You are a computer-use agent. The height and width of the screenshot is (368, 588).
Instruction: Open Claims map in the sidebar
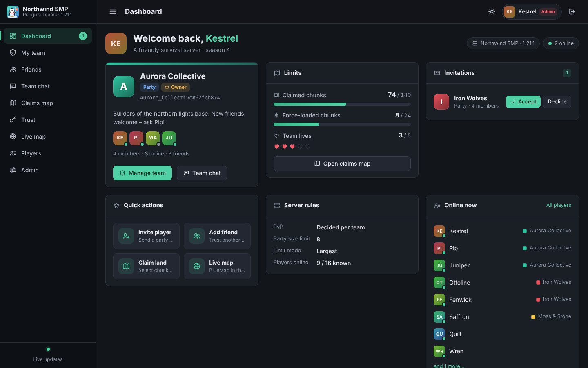48,103
